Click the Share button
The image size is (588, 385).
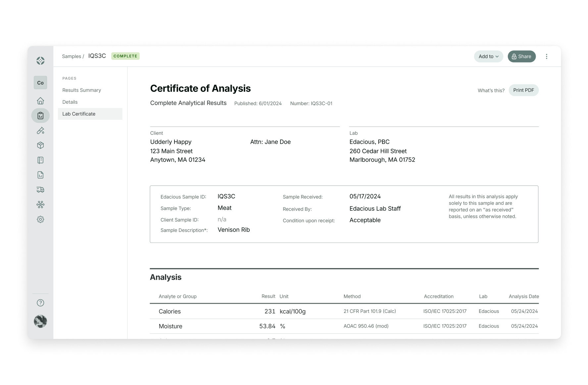pos(521,56)
